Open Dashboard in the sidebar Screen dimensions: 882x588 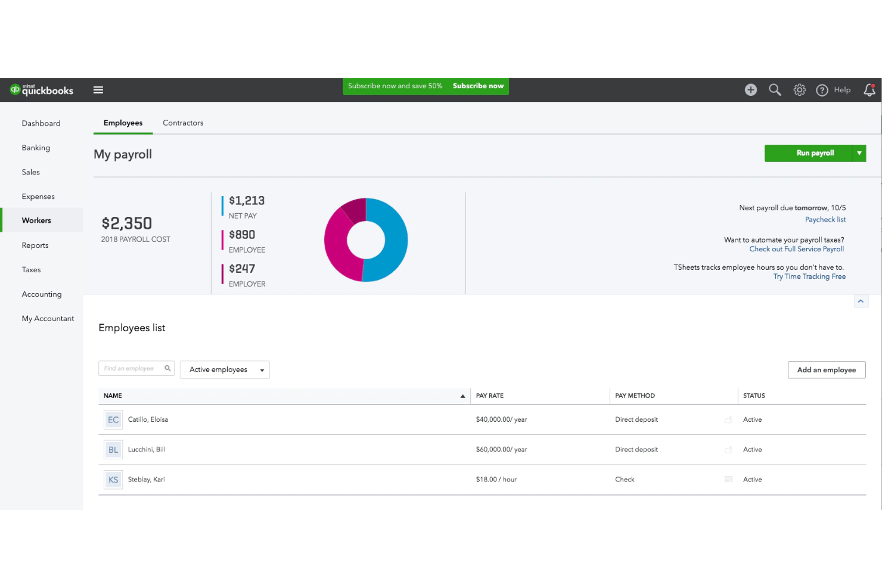tap(41, 123)
